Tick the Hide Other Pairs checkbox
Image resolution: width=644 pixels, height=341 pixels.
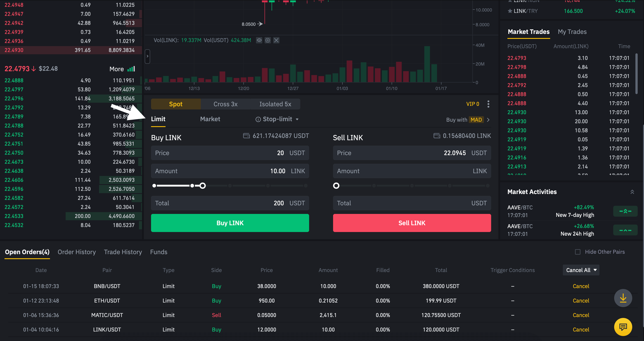[x=578, y=252]
